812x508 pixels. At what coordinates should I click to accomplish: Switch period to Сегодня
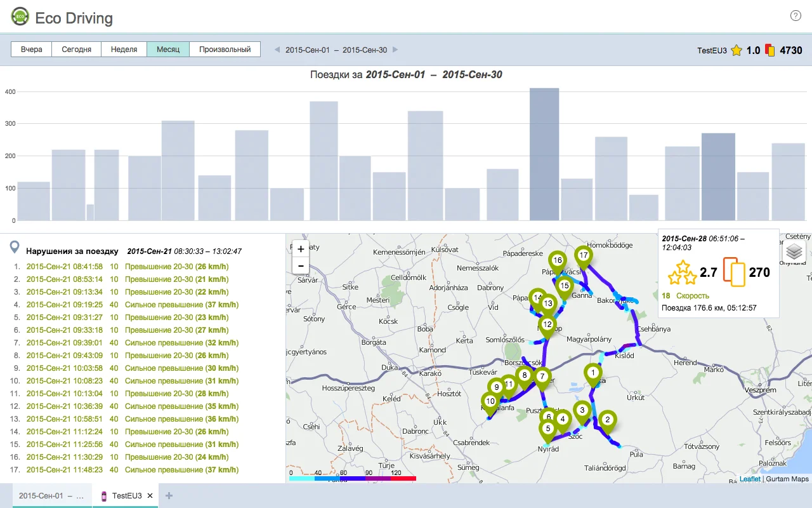[76, 50]
